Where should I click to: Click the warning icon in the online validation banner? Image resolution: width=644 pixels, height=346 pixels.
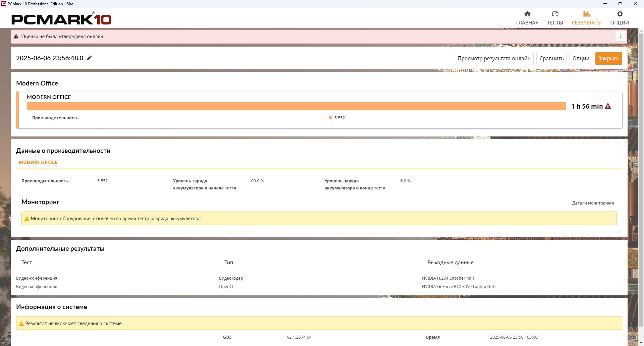pos(16,37)
